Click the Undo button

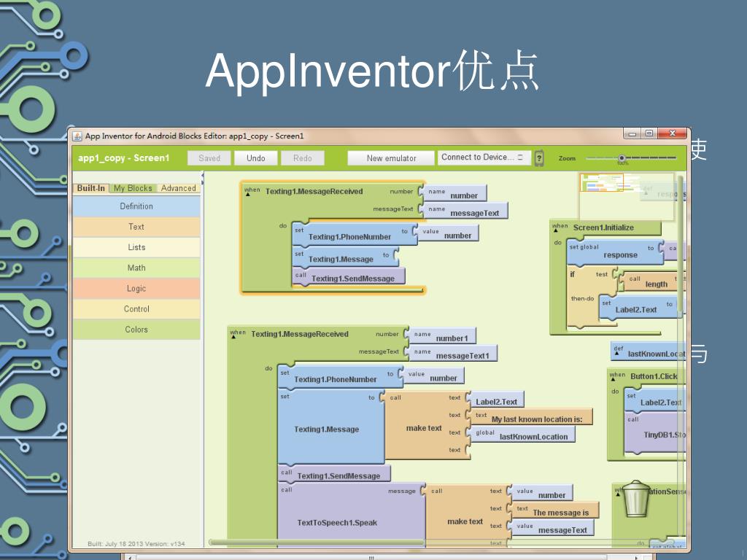click(256, 158)
